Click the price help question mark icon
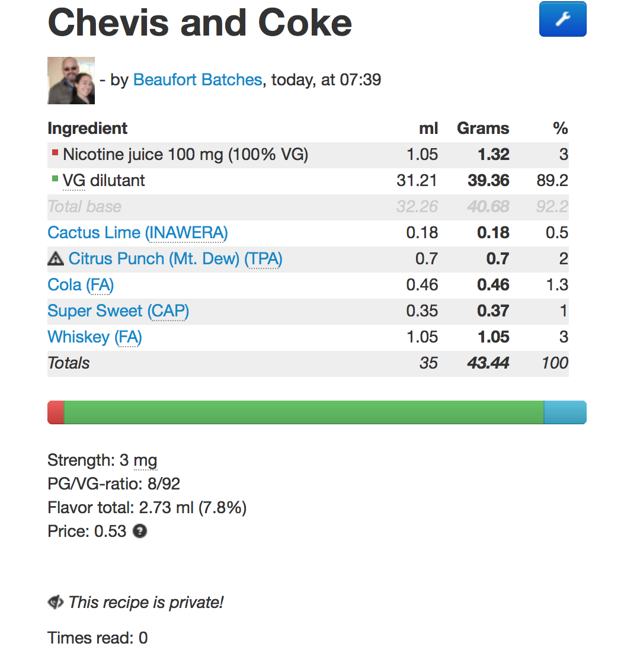Viewport: 640px width, 672px height. (140, 532)
